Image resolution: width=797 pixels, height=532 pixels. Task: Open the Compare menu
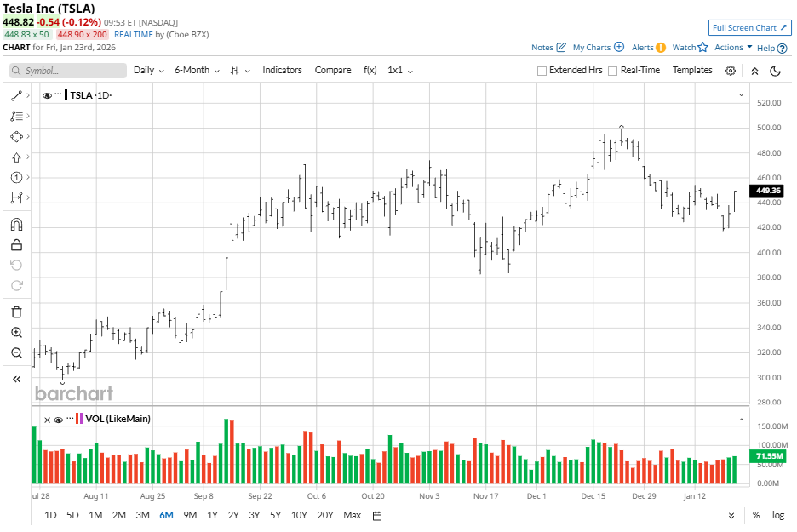[x=333, y=70]
